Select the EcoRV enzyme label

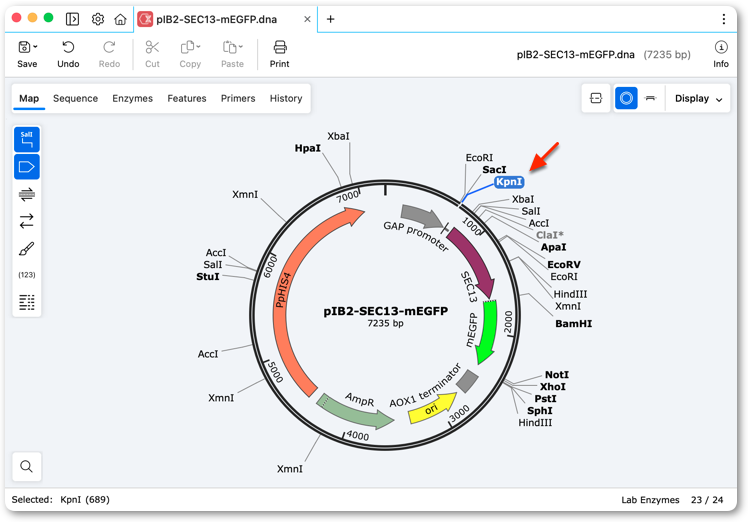point(564,264)
